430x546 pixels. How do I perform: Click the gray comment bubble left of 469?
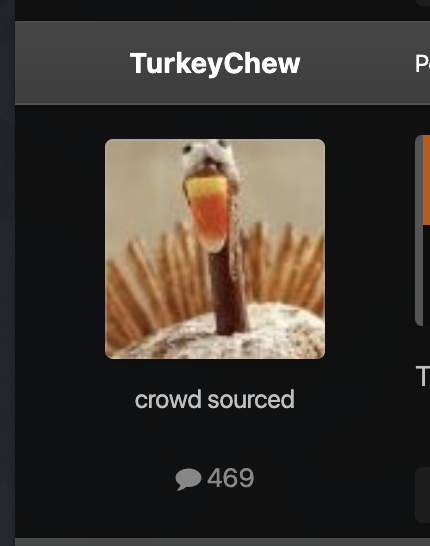[x=188, y=479]
